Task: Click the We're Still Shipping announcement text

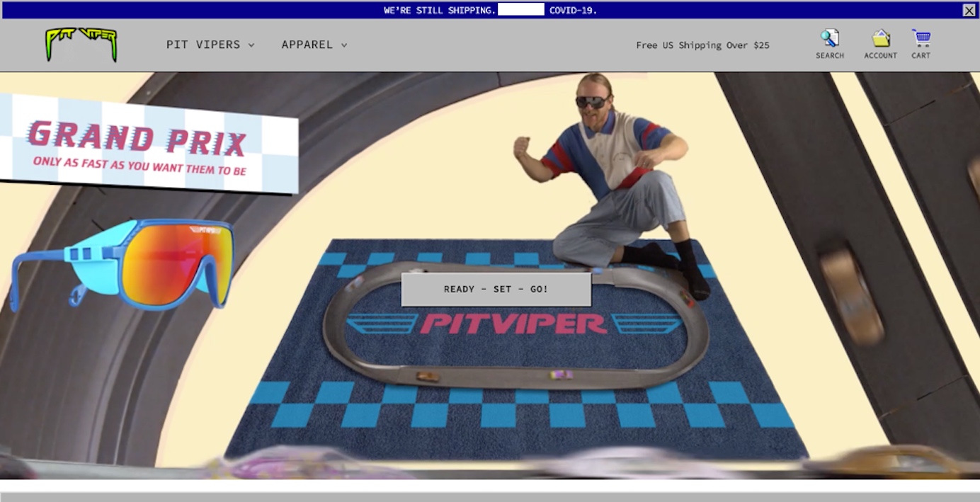Action: [490, 10]
